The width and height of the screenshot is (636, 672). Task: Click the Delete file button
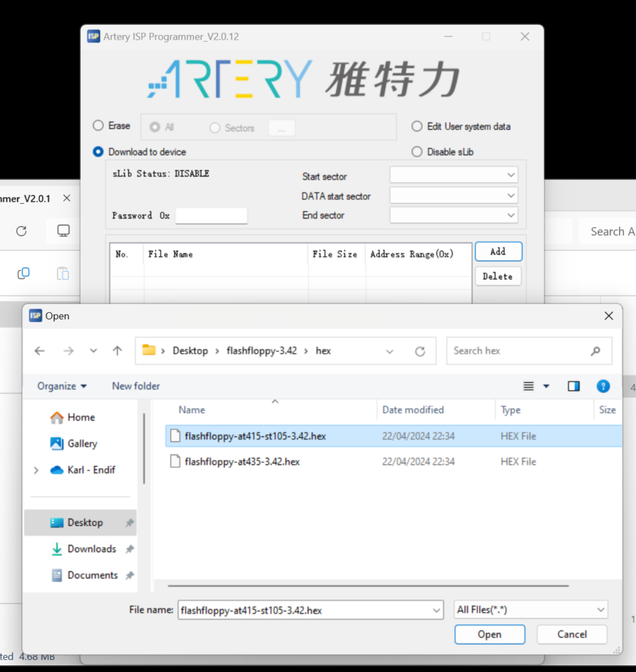[498, 276]
